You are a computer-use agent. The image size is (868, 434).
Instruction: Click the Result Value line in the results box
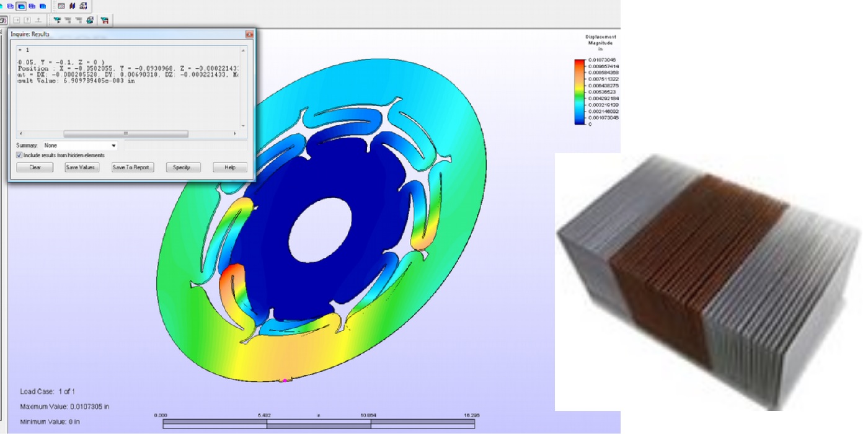tap(77, 81)
